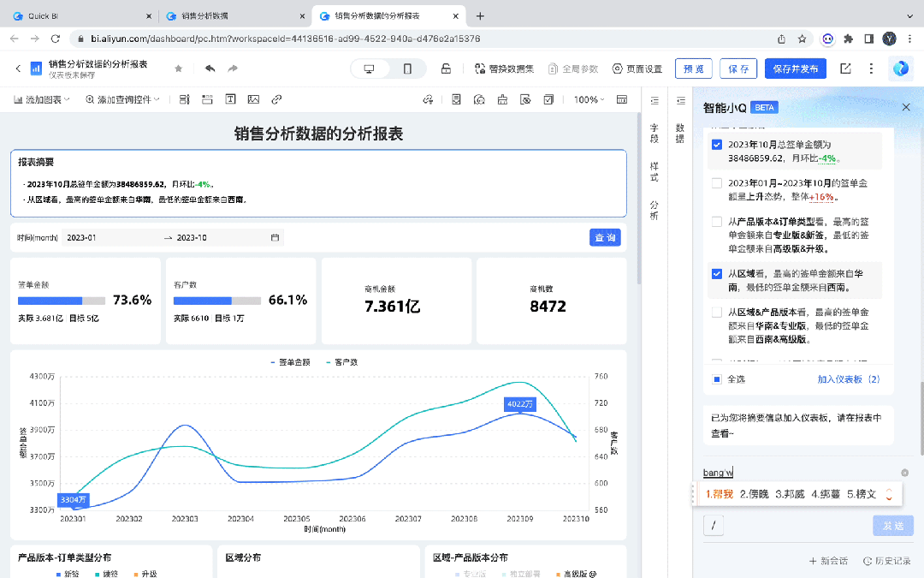Screen dimensions: 924x578
Task: Expand the 添加图表 dropdown
Action: tap(42, 99)
